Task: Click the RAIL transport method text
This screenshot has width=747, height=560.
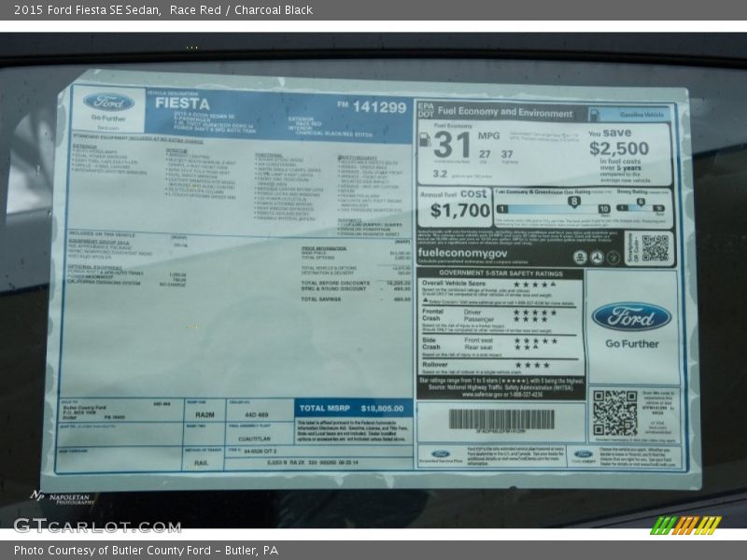Action: click(201, 463)
